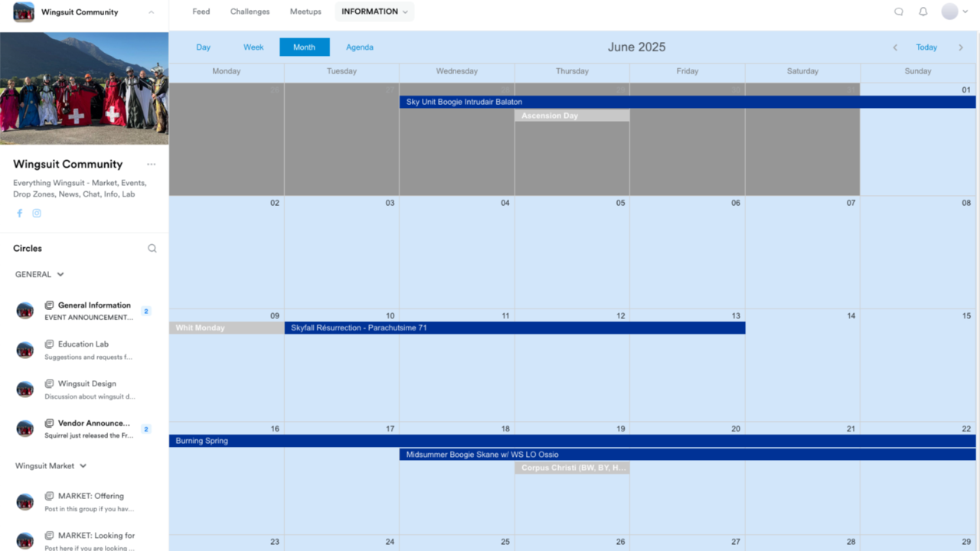980x551 pixels.
Task: Open the Education Lab circle
Action: point(84,350)
